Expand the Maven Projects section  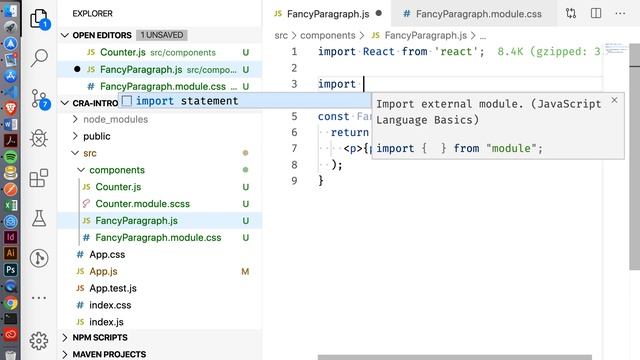coord(64,354)
